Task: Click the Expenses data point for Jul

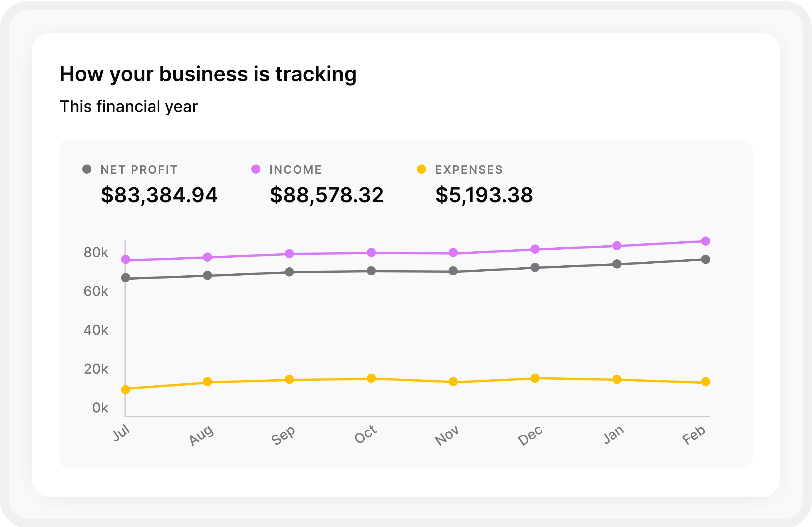Action: click(126, 389)
